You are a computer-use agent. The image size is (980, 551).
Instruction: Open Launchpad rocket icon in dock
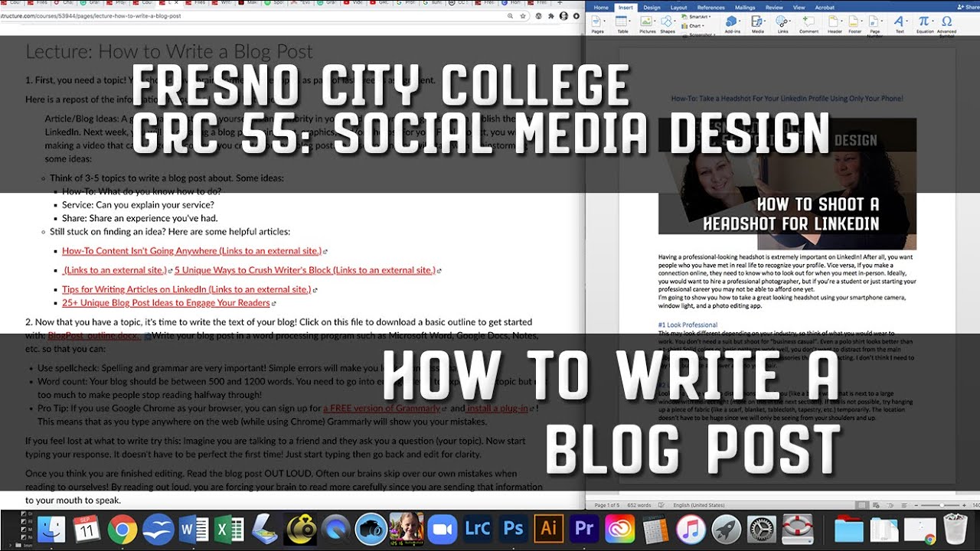click(x=726, y=530)
